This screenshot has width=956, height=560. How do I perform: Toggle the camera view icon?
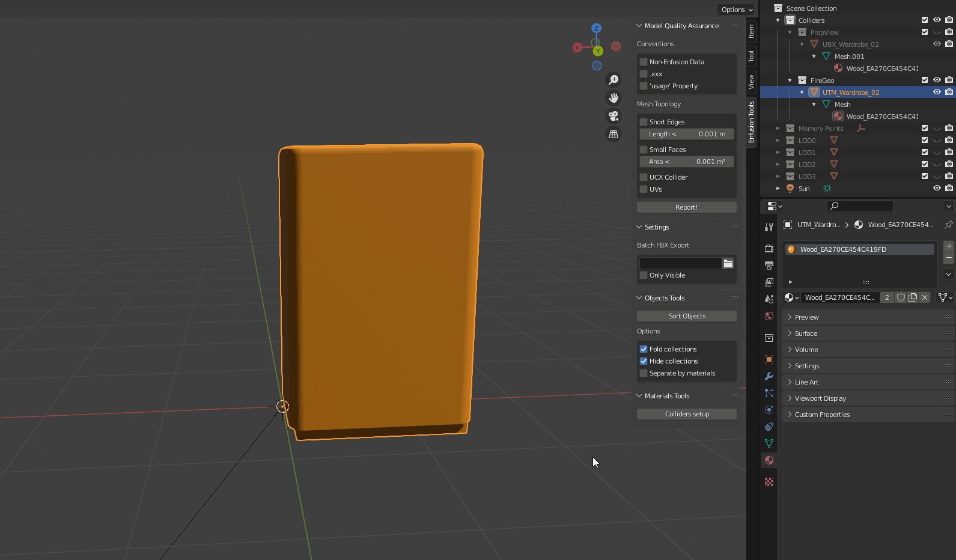[613, 116]
